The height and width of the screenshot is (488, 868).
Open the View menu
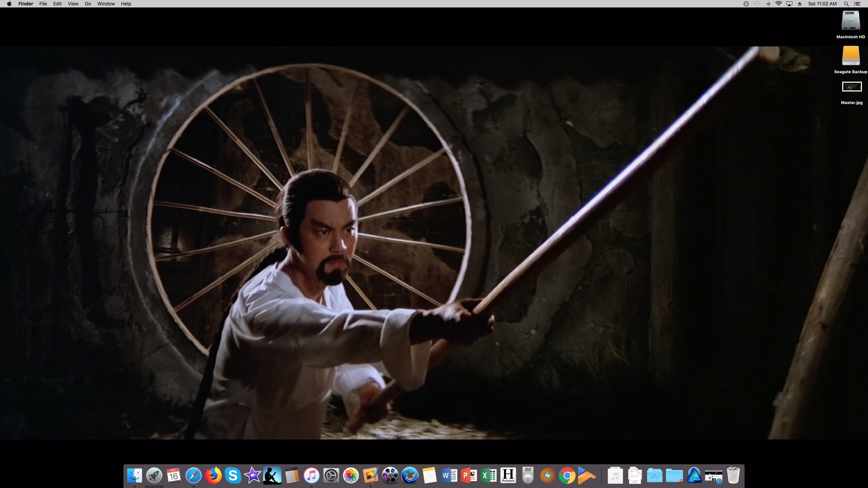tap(73, 4)
